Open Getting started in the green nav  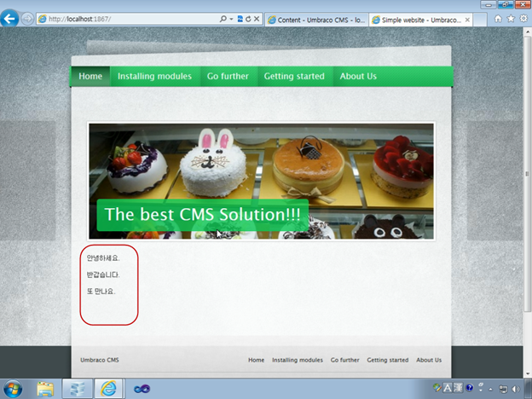pos(294,77)
